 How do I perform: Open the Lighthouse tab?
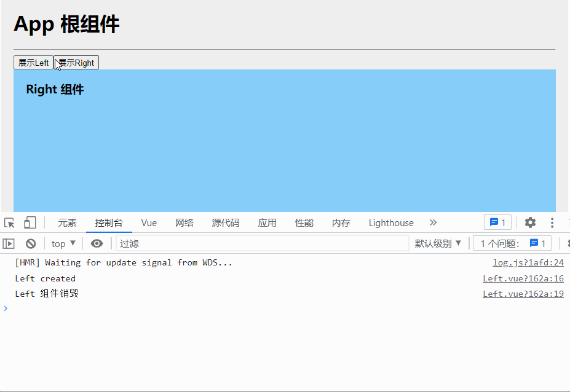coord(391,222)
